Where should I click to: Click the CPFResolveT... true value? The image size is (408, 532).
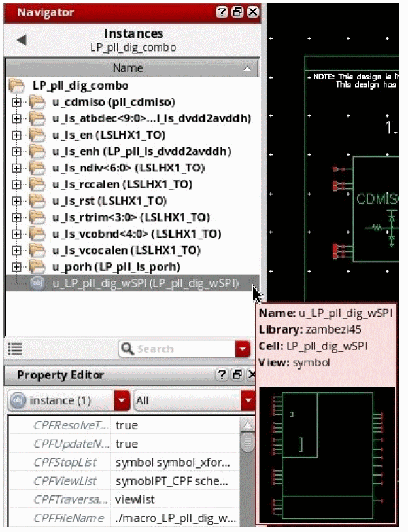(x=175, y=425)
